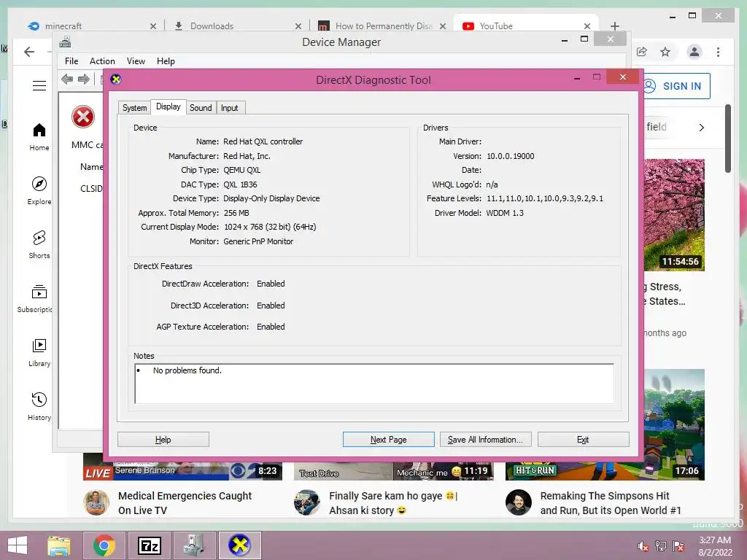This screenshot has width=747, height=560.
Task: Close the minecraft browser tab
Action: pyautogui.click(x=153, y=26)
